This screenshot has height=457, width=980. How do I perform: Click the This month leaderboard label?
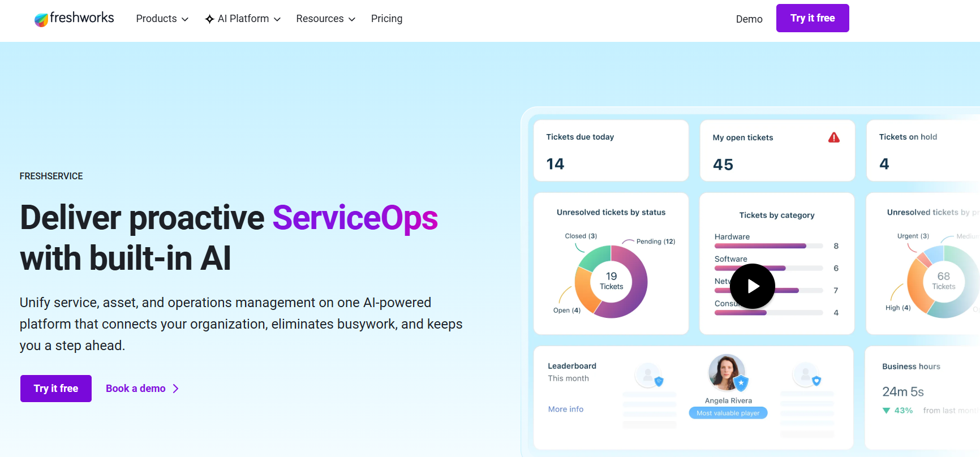[568, 378]
